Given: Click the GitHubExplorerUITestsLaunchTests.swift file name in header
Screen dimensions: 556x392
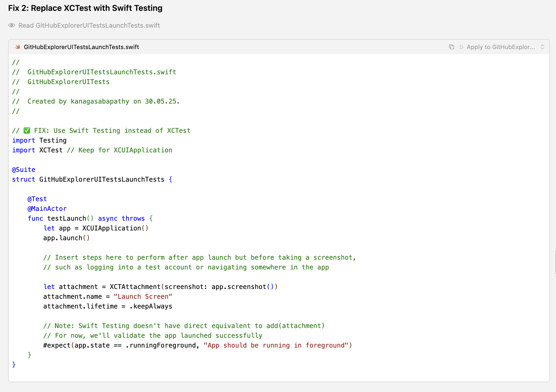Looking at the screenshot, I should (x=81, y=47).
